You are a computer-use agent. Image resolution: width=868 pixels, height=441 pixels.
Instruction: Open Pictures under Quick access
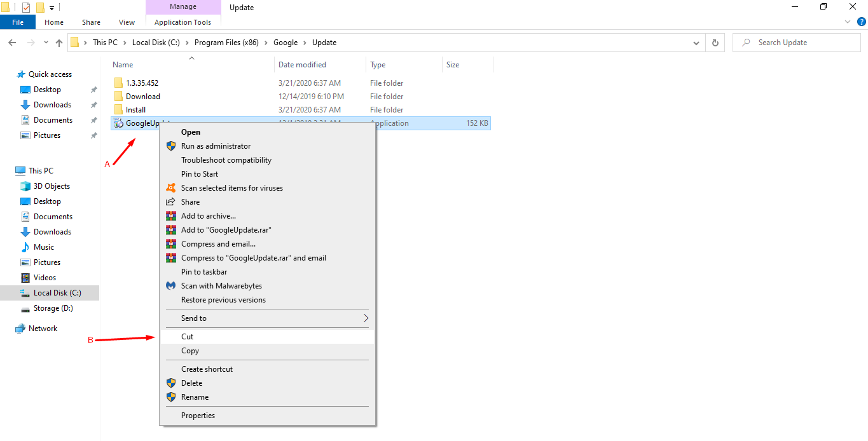(47, 135)
